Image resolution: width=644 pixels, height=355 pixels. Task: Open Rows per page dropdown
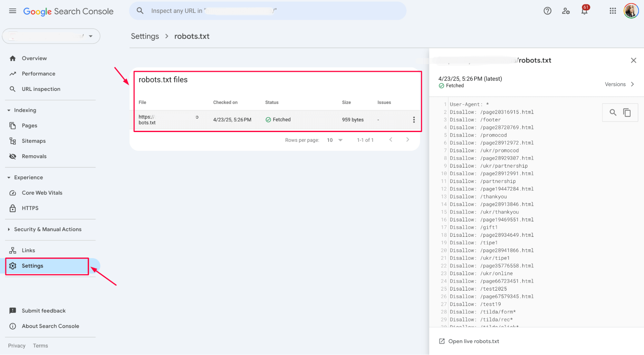coord(335,140)
